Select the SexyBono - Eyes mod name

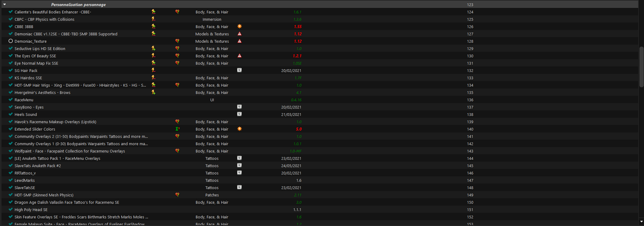pos(29,107)
